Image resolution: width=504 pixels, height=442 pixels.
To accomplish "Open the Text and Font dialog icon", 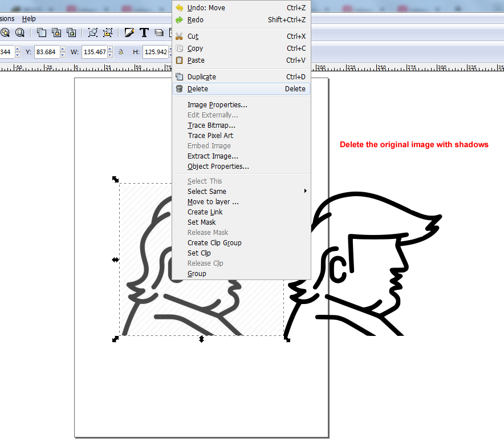I will pos(144,33).
